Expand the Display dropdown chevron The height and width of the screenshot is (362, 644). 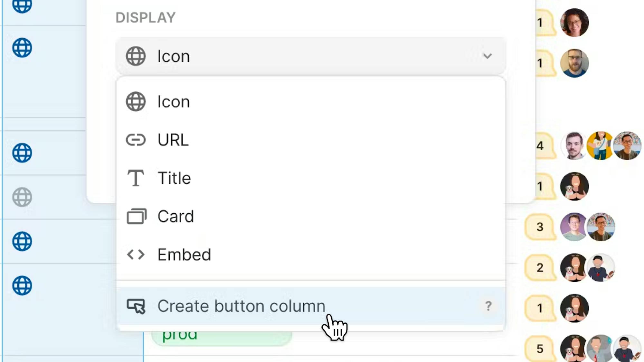[488, 56]
